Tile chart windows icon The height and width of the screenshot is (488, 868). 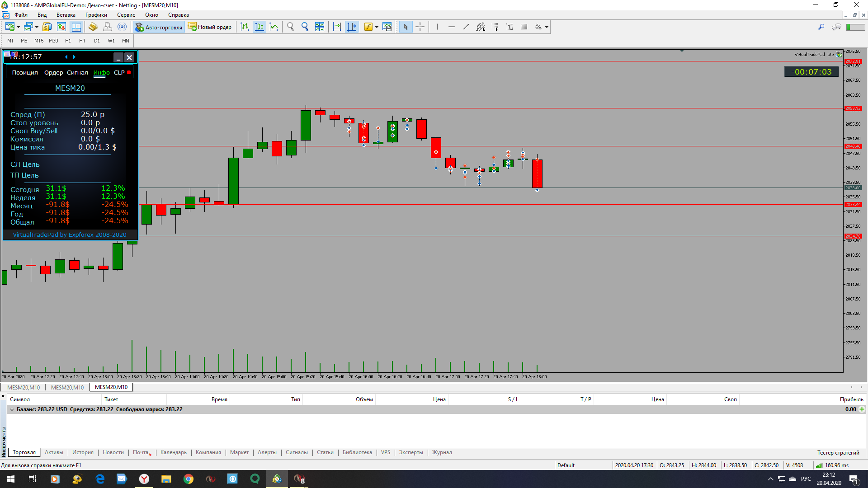tap(320, 27)
